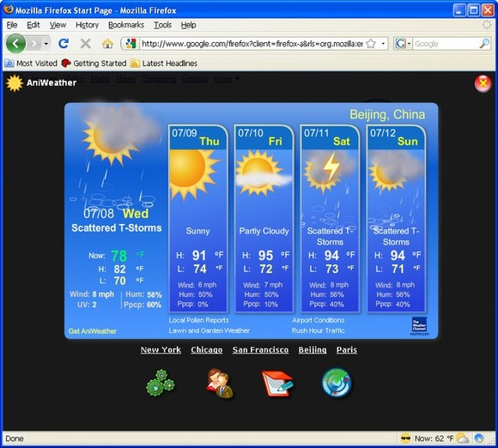Viewport: 498px width, 448px height.
Task: Open the Help menu
Action: coord(188,25)
